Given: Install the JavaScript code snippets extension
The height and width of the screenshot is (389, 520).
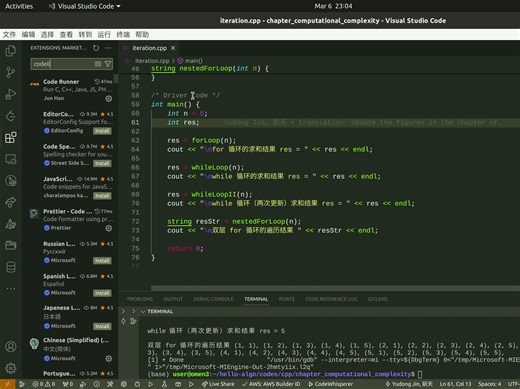Looking at the screenshot, I should pos(102,196).
